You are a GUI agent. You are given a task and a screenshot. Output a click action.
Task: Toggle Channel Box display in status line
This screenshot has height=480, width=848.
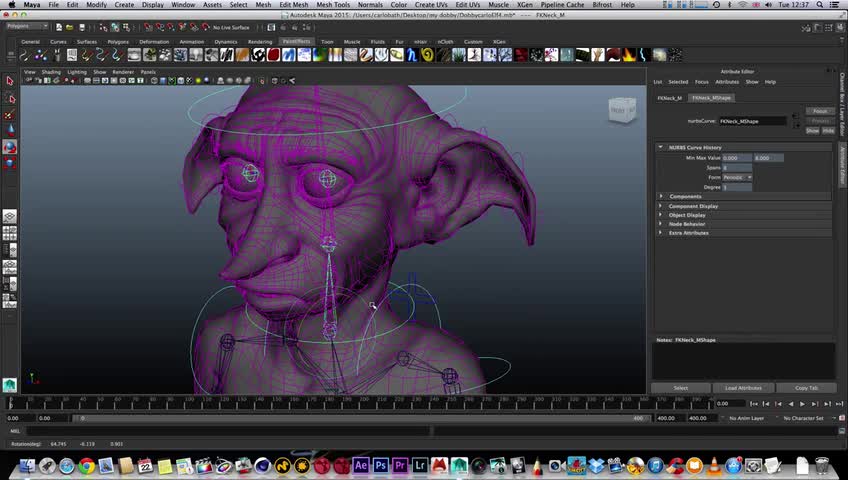839,28
